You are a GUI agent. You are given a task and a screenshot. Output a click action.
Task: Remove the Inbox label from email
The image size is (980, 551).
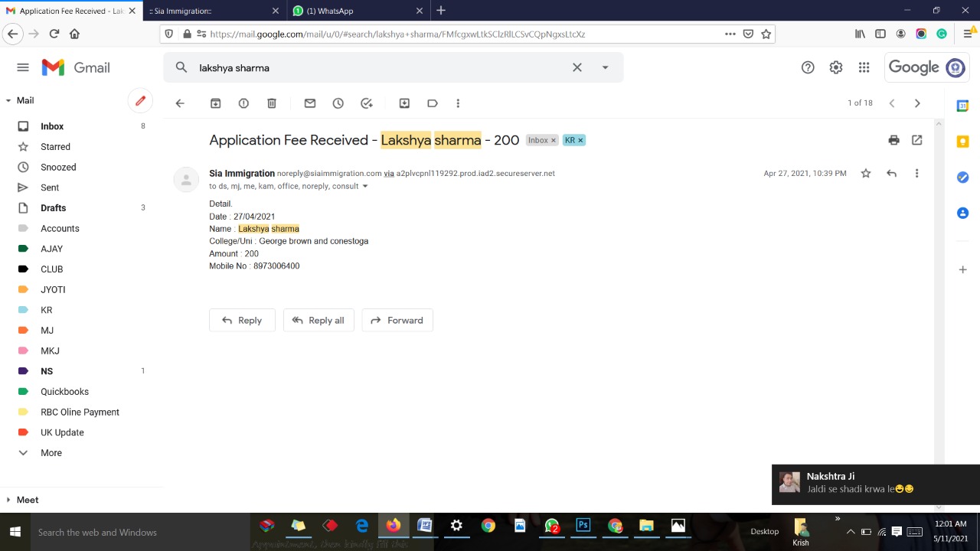coord(554,141)
